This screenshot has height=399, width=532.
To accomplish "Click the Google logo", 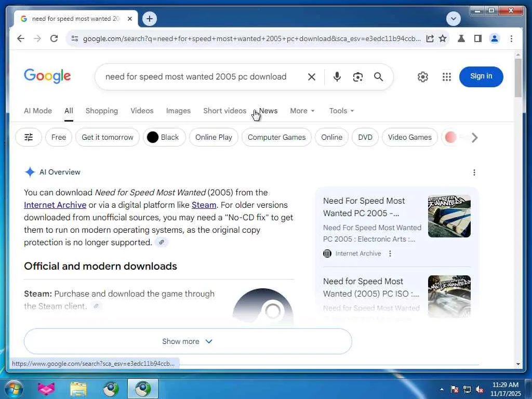I will [47, 76].
